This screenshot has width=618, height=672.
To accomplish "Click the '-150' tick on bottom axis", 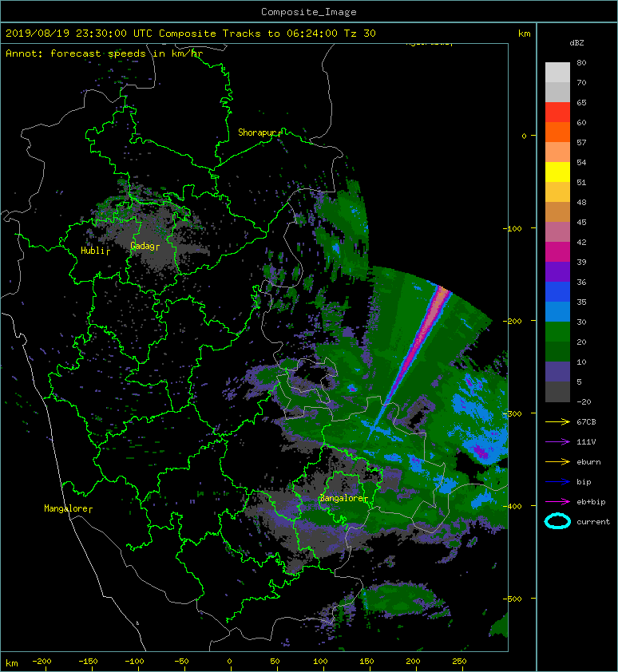I will pyautogui.click(x=88, y=662).
